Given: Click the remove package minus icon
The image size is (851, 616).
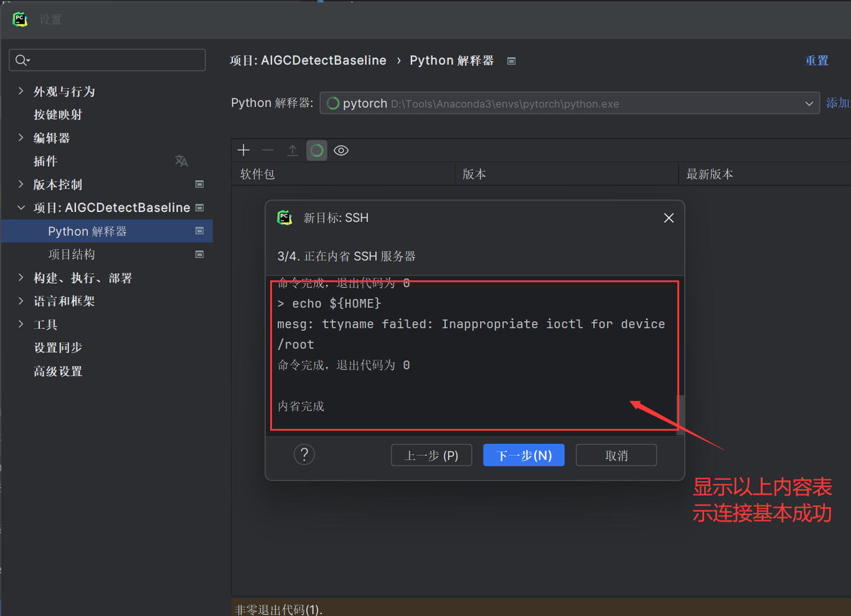Looking at the screenshot, I should click(x=268, y=150).
